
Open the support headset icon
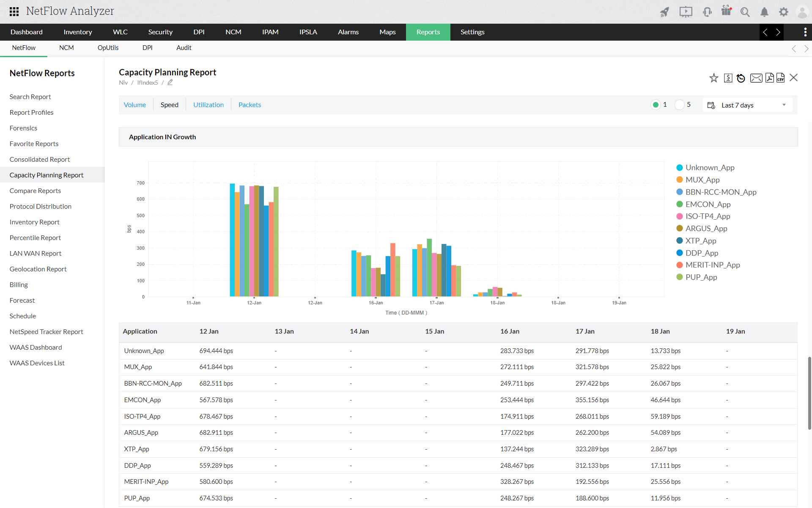click(707, 12)
